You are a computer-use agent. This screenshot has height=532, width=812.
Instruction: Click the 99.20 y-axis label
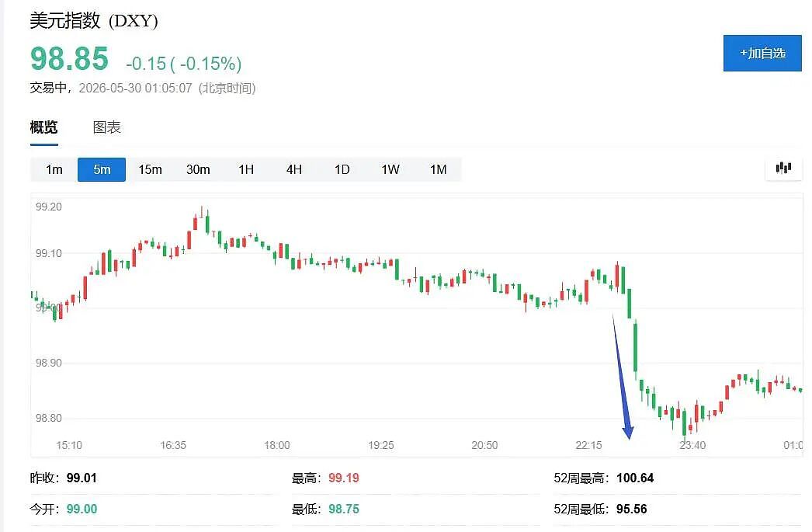pos(49,207)
